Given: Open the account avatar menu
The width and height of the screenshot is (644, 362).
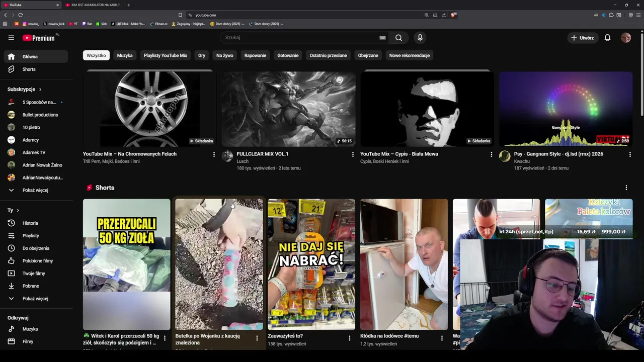Looking at the screenshot, I should point(626,38).
